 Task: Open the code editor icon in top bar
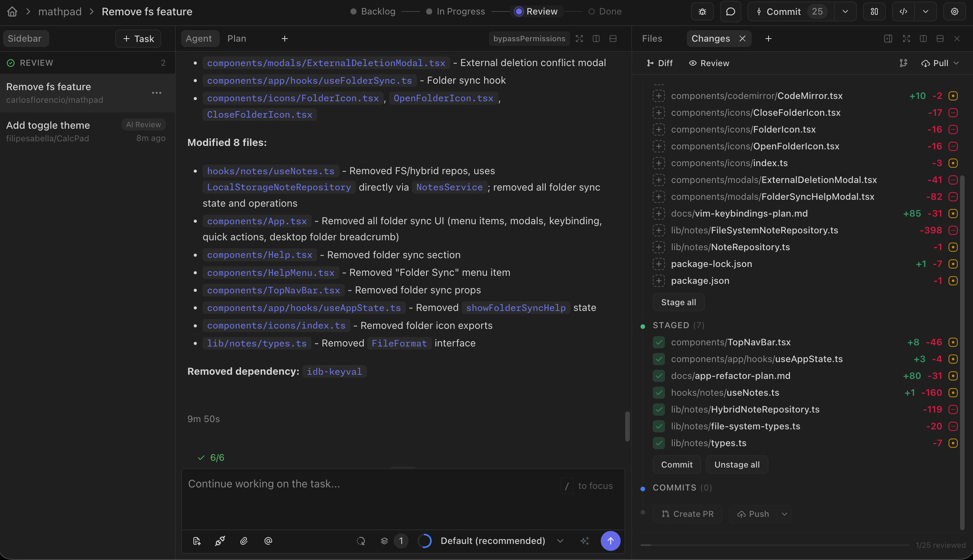(903, 11)
